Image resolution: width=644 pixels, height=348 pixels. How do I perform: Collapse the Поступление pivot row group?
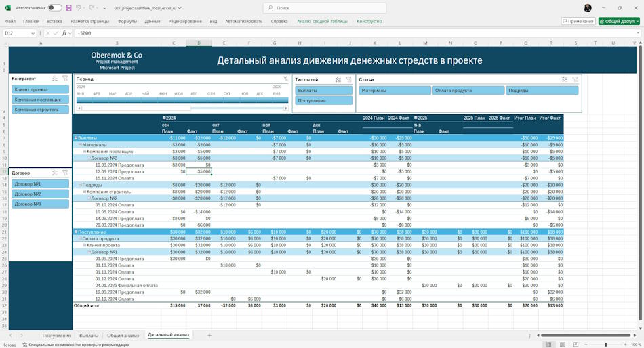click(76, 232)
